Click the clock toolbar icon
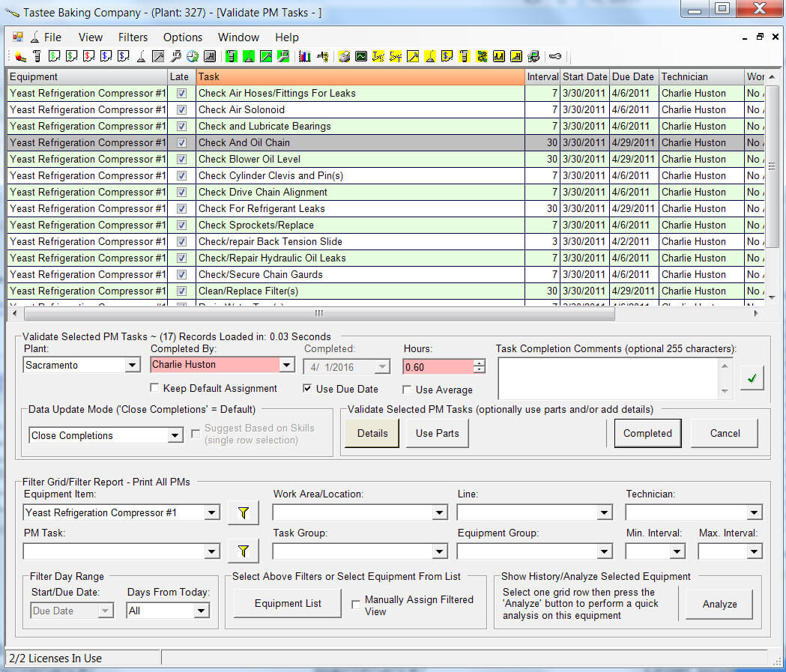Image resolution: width=786 pixels, height=672 pixels. tap(193, 57)
